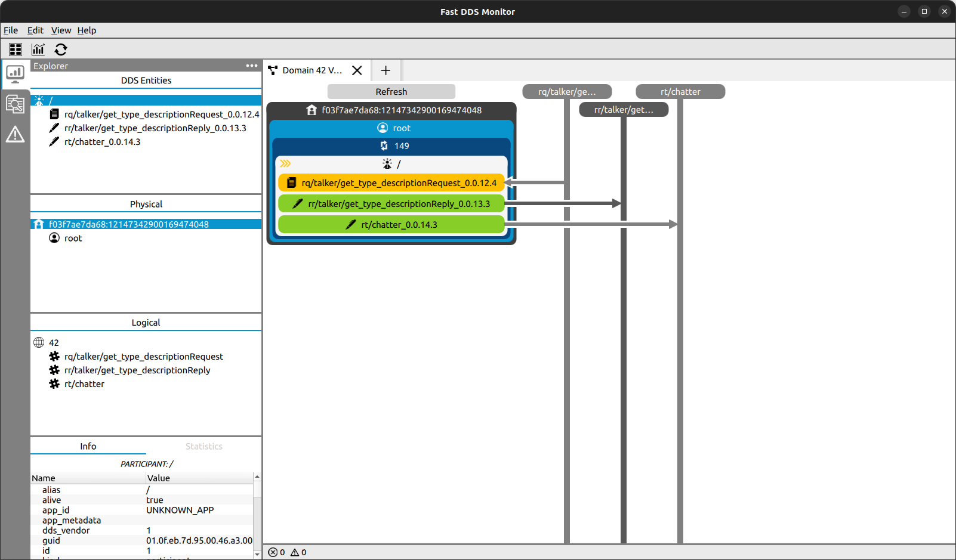Screen dimensions: 956x560
Task: Select rq/talker/get_type_descriptionRequest_0.0.12.4 in tree
Action: point(162,114)
